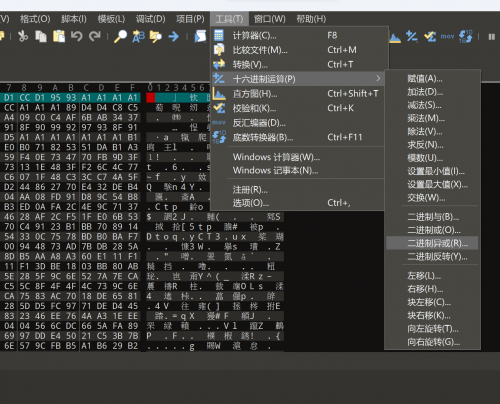Click the 10/16 Base Converter toolbar icon
The image size is (500, 404).
click(x=466, y=36)
